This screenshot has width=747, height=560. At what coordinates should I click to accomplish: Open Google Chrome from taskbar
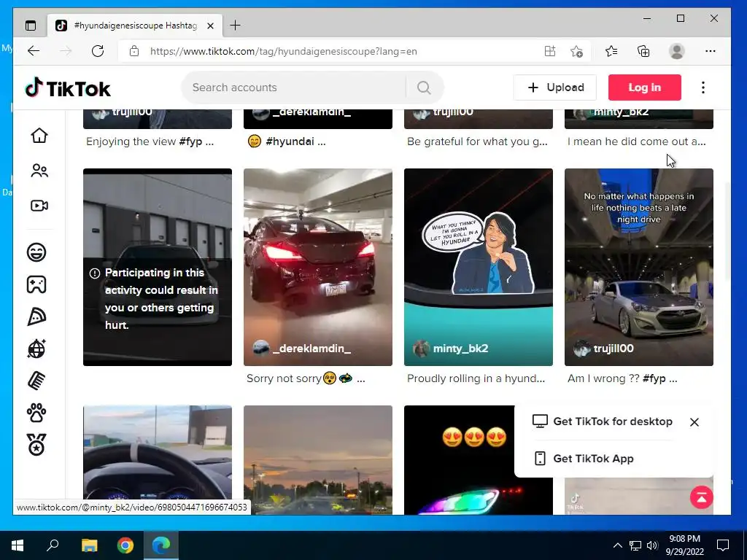click(x=125, y=545)
